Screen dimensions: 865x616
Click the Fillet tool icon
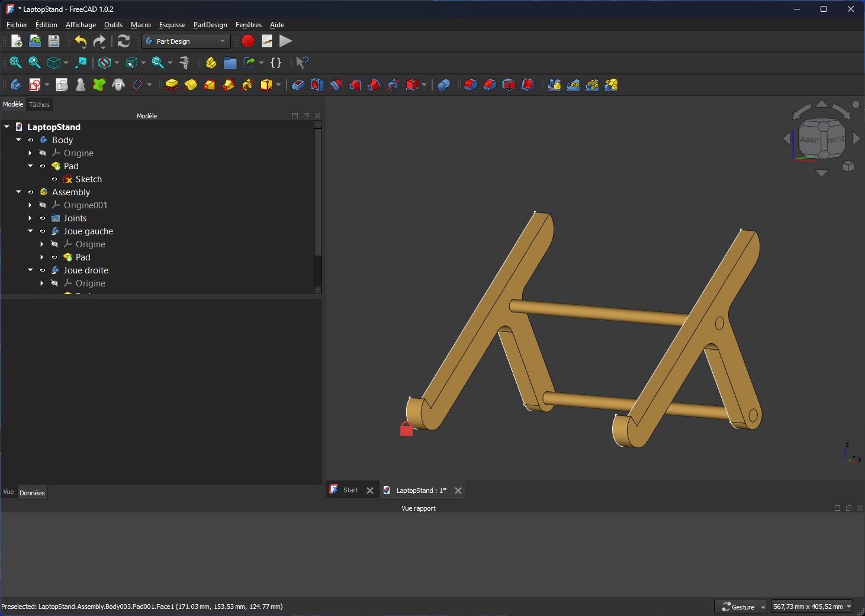pyautogui.click(x=470, y=85)
